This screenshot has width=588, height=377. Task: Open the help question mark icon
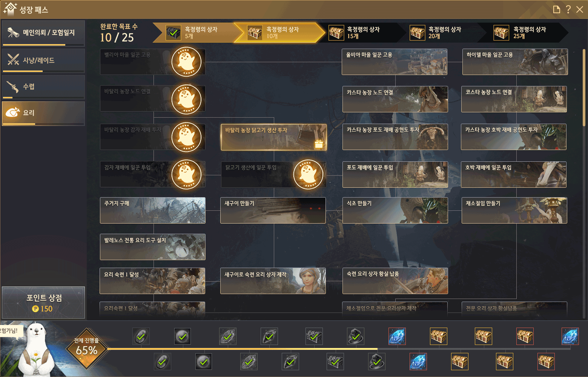(x=568, y=9)
